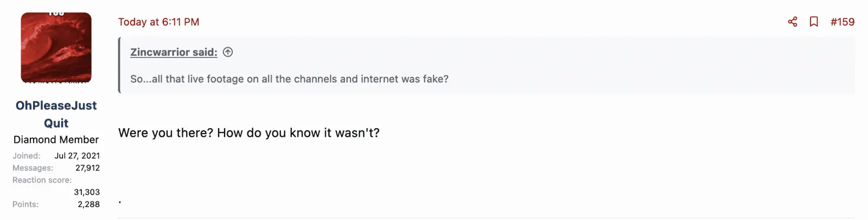This screenshot has width=868, height=220.
Task: Click the share post icon
Action: [793, 22]
